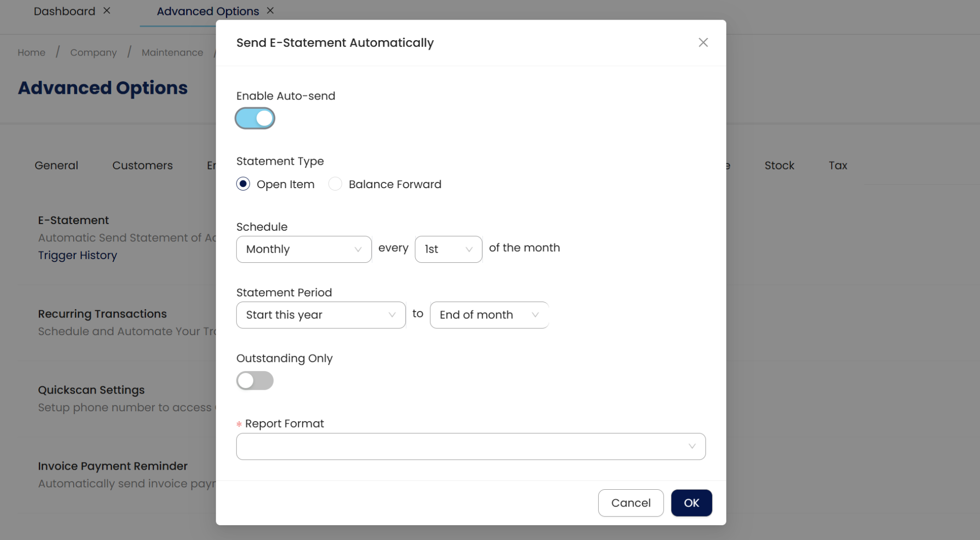The image size is (980, 540).
Task: Open the Start this year period dropdown
Action: pos(321,315)
